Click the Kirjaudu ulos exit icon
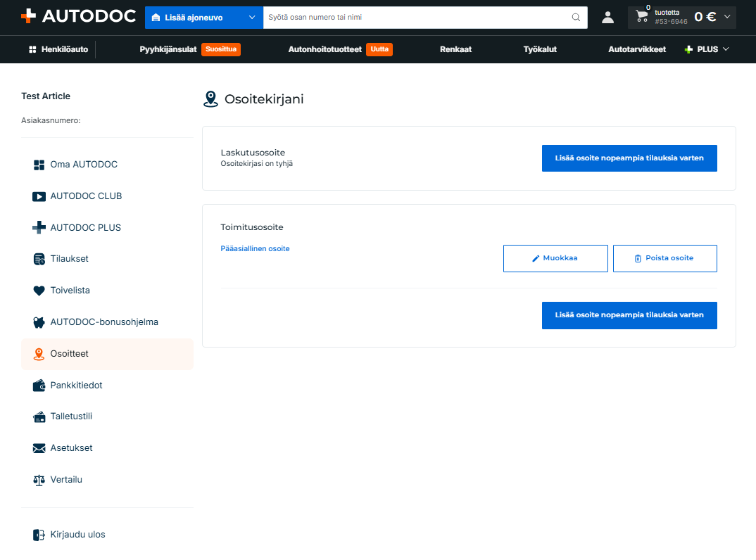This screenshot has height=560, width=756. coord(39,535)
